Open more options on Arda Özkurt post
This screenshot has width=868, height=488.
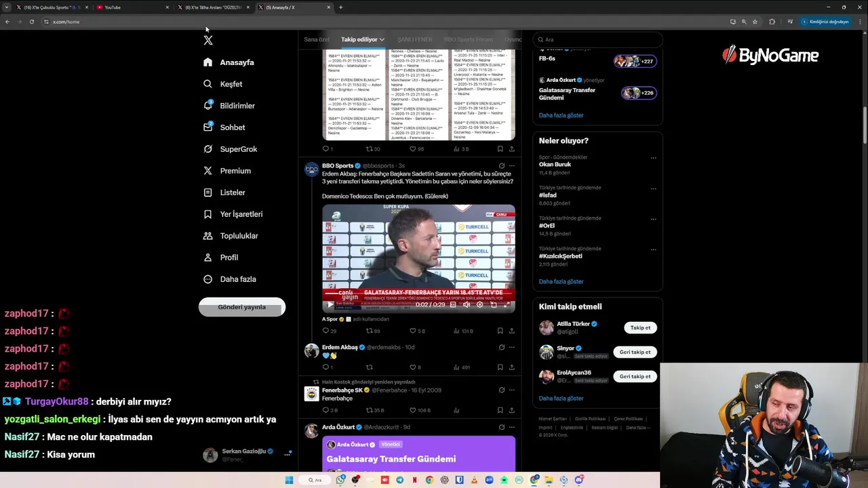coord(511,427)
